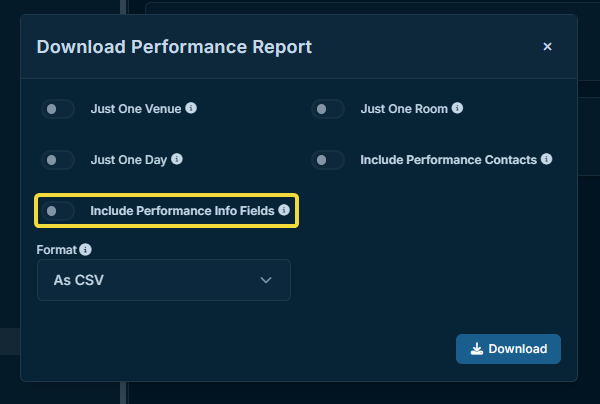Viewport: 600px width, 404px height.
Task: Click the Just One Day label text
Action: [x=129, y=160]
